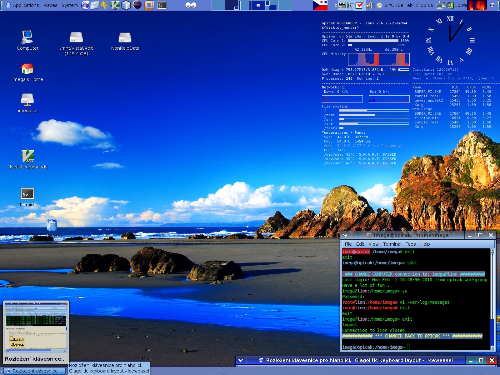The image size is (500, 375).
Task: Launch the dark purple sphere icon in panel
Action: pos(137,5)
